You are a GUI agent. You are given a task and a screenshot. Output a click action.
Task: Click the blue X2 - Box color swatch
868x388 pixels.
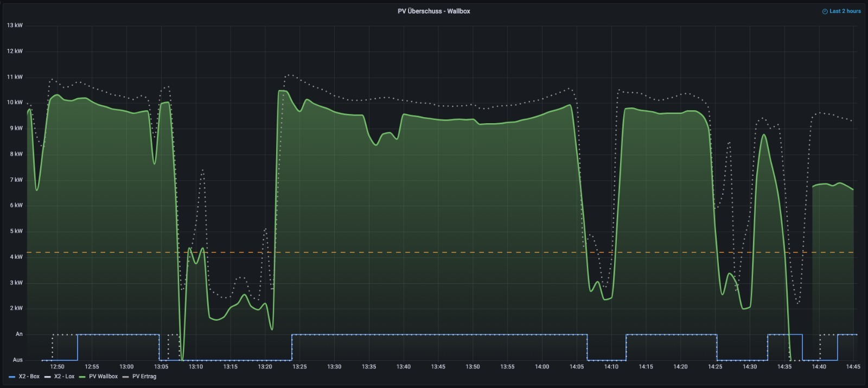pos(12,377)
